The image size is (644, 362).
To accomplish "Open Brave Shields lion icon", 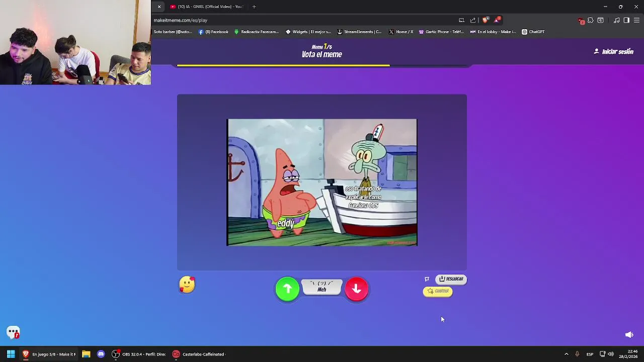I will click(x=485, y=20).
